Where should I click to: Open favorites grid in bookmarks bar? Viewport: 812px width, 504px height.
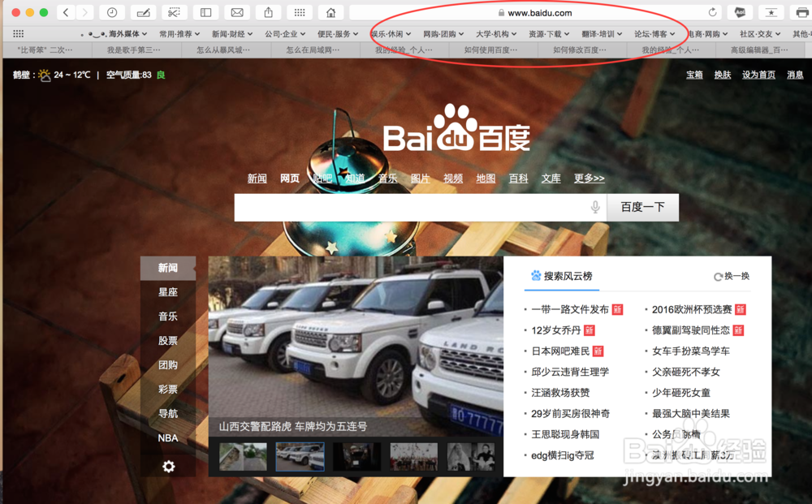[x=18, y=33]
